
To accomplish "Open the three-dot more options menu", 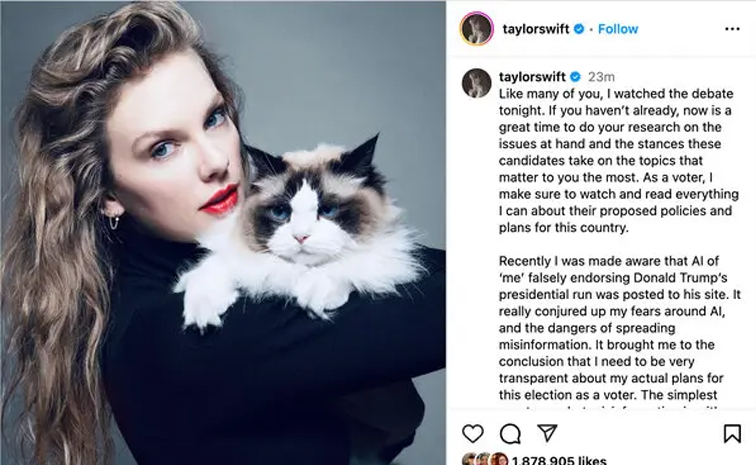I will pyautogui.click(x=732, y=29).
